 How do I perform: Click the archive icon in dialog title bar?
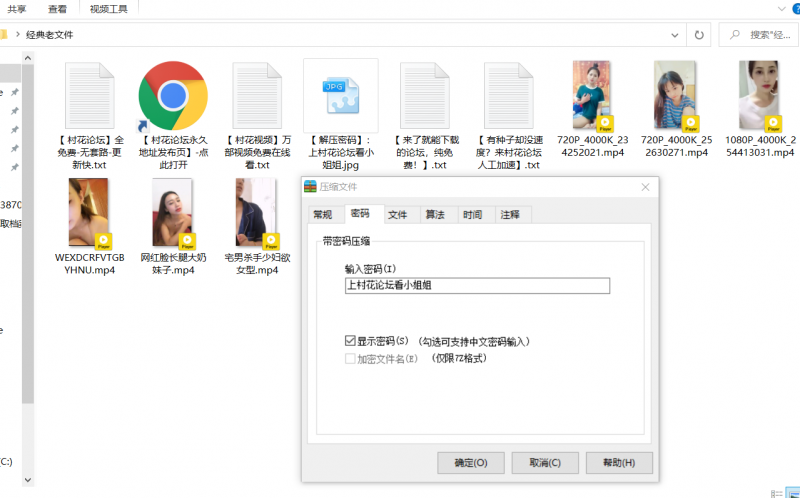(310, 186)
